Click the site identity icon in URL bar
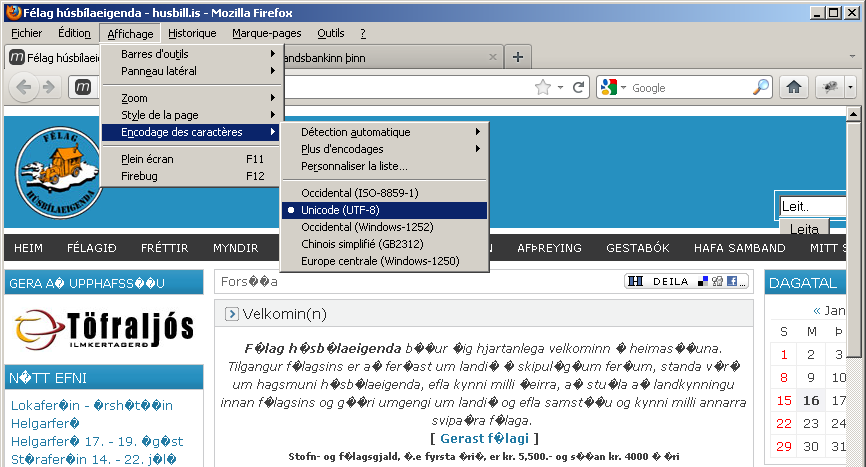 83,87
